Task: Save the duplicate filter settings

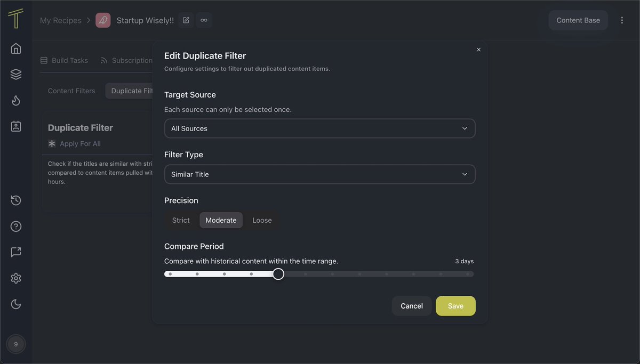Action: 455,306
